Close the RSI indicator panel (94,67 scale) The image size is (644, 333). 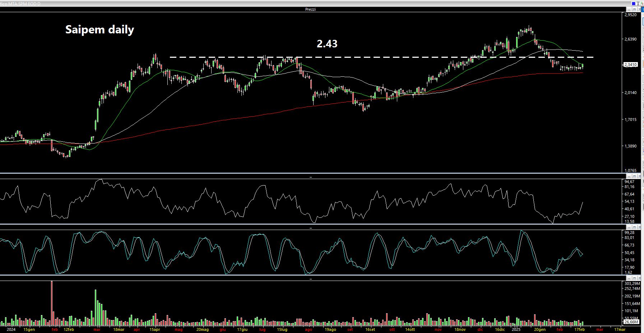(639, 176)
